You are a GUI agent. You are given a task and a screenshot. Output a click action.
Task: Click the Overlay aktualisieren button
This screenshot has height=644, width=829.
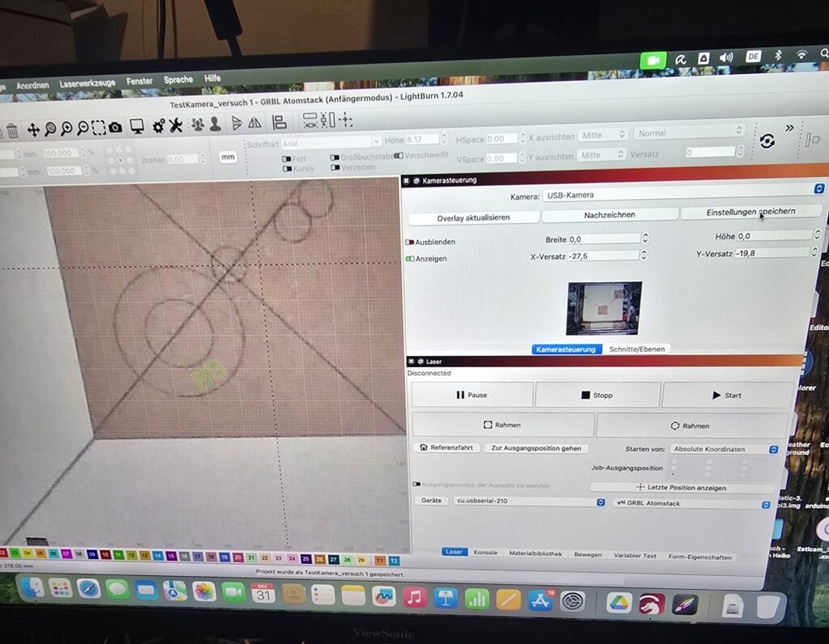point(474,218)
